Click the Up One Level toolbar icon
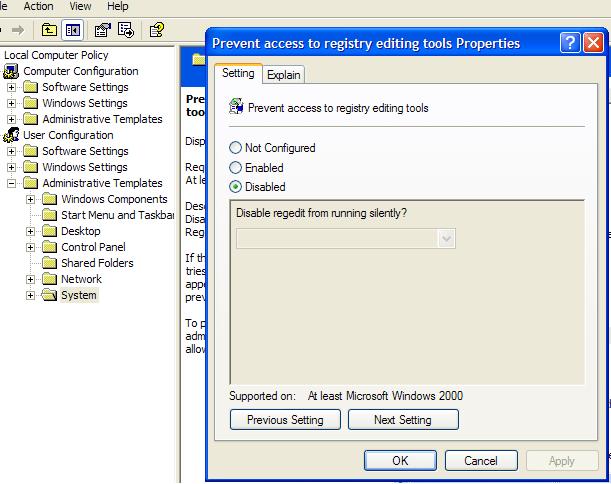Viewport: 611px width, 484px height. pyautogui.click(x=49, y=30)
